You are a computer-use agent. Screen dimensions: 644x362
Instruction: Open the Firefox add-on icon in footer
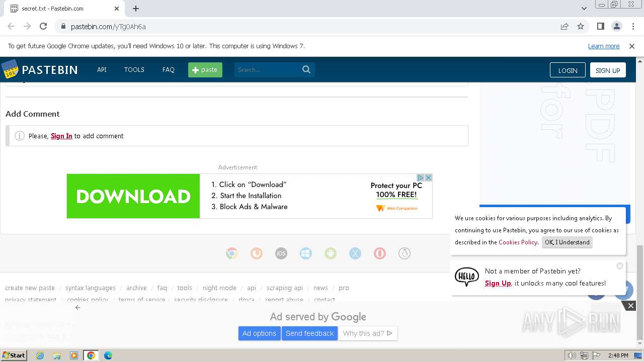257,253
